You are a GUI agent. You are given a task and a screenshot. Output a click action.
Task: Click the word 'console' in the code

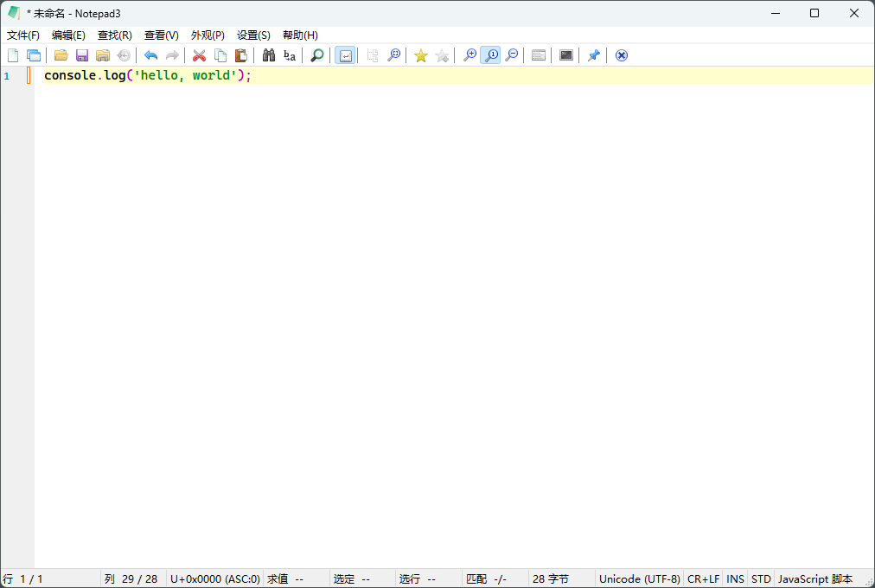70,75
